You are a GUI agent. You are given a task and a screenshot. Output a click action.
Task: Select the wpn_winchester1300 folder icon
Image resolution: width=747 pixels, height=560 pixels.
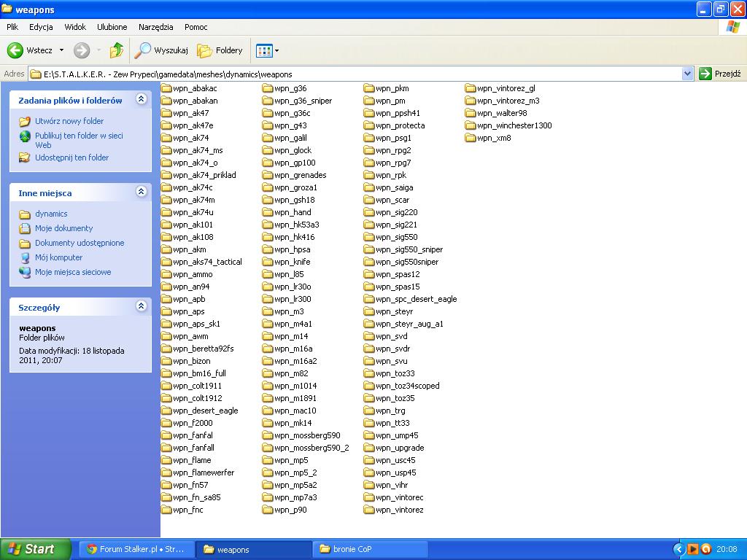click(x=471, y=125)
